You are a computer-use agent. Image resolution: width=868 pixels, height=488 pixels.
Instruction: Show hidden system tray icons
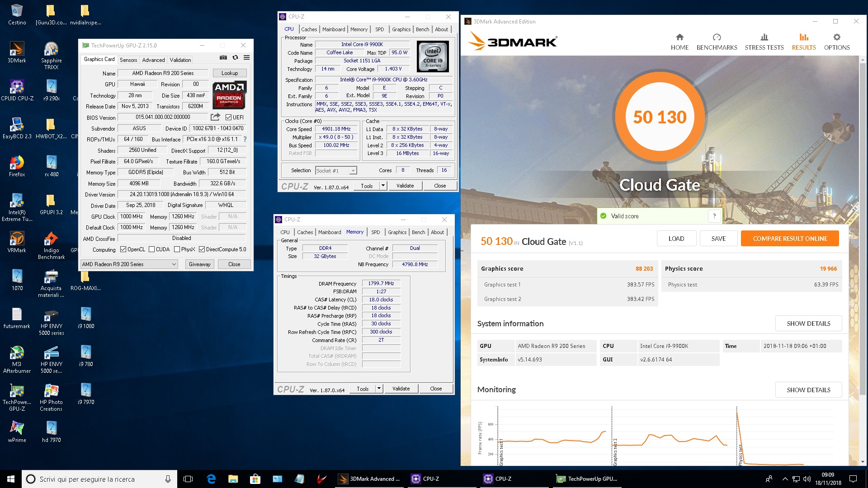point(785,479)
